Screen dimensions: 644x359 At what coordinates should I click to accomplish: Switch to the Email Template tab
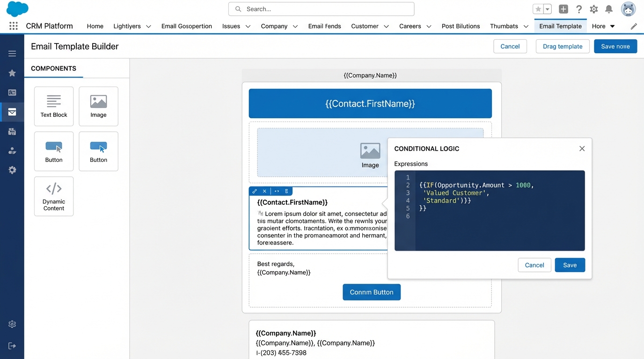(x=560, y=26)
